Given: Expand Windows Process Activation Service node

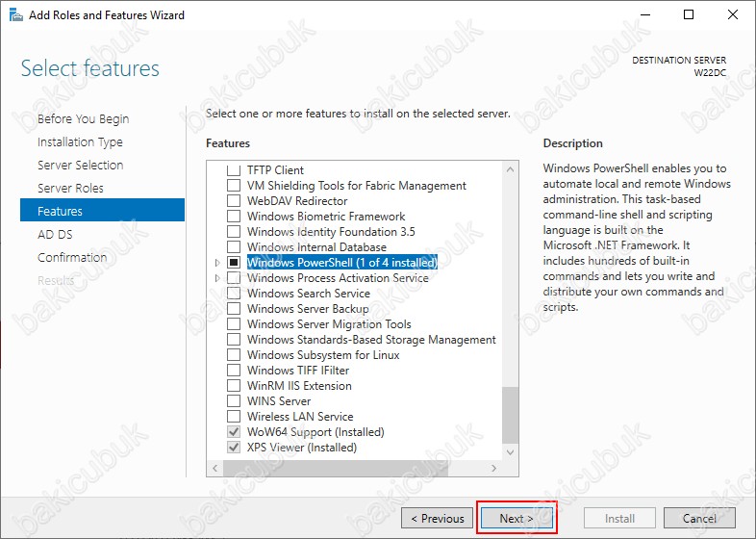Looking at the screenshot, I should [217, 278].
